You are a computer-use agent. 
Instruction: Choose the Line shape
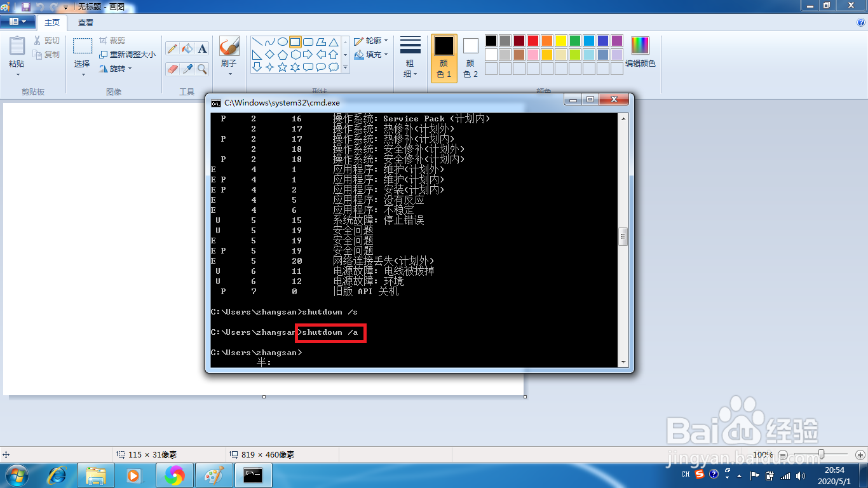(257, 42)
